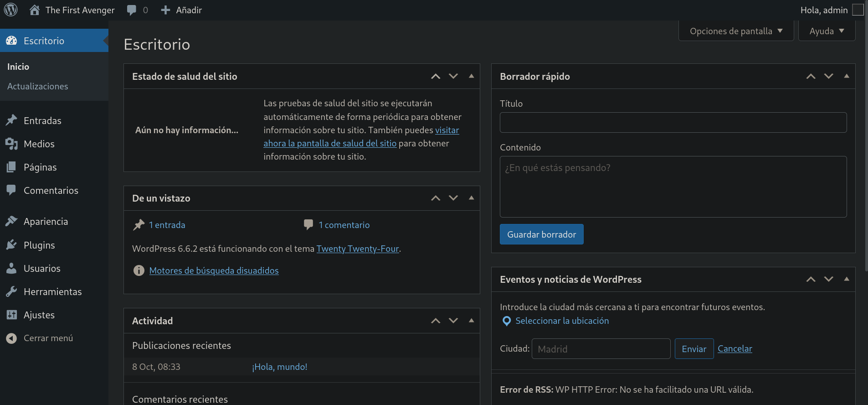Open the Usuarios menu

coord(54,268)
